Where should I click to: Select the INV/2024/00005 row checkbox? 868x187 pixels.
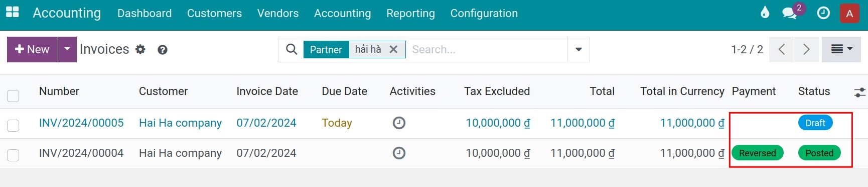(13, 125)
